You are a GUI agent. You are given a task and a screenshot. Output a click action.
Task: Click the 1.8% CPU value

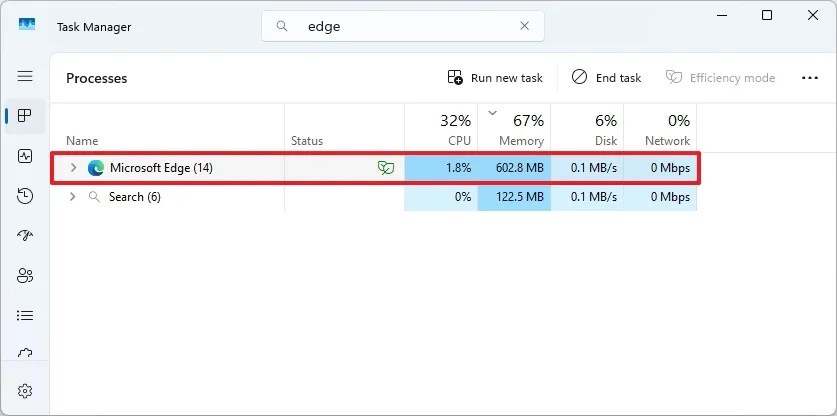(459, 168)
